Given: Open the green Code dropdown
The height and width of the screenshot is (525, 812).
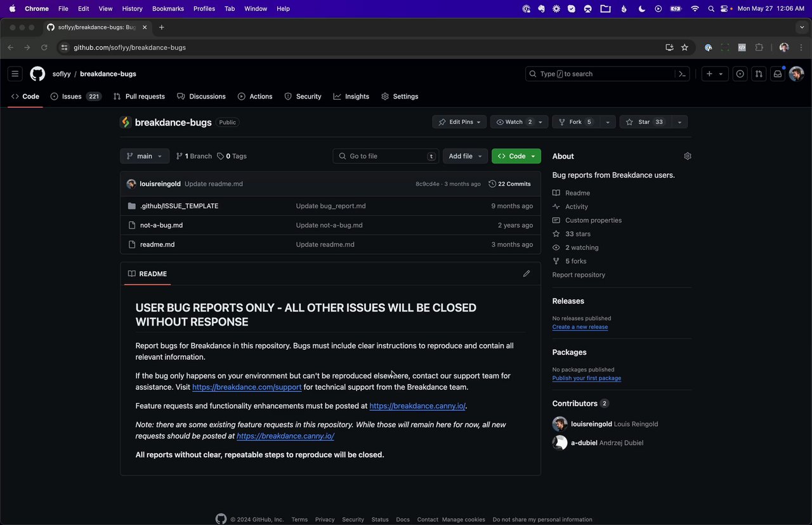Looking at the screenshot, I should (516, 156).
